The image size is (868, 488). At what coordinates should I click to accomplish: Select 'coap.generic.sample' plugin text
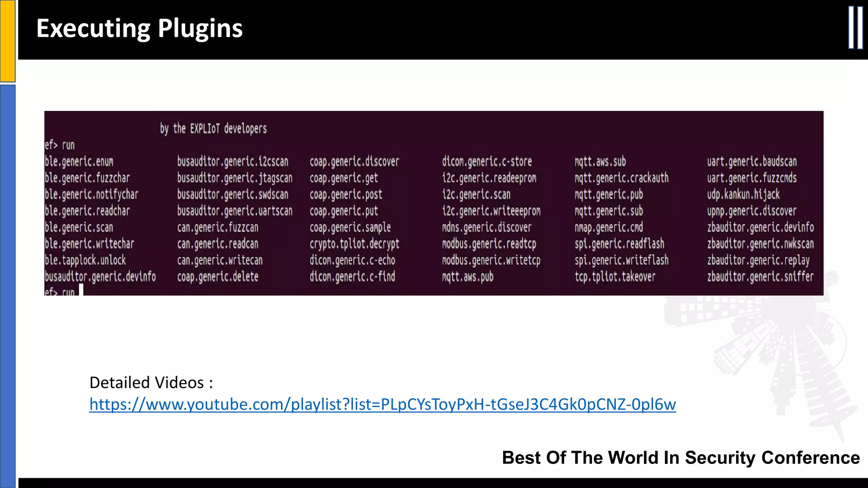click(350, 227)
